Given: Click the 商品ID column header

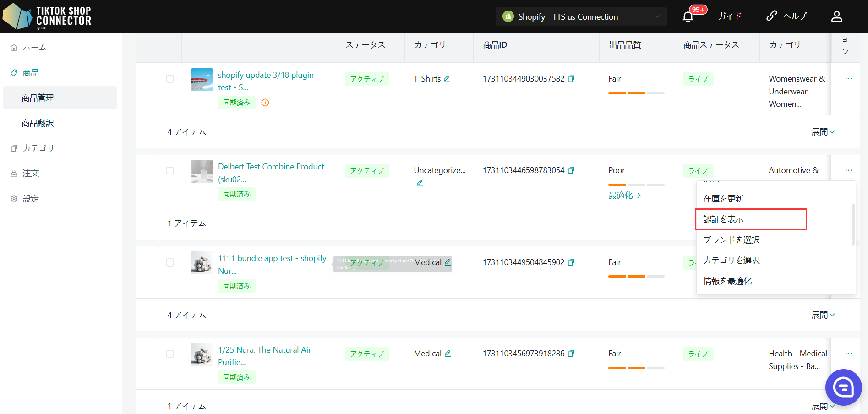Looking at the screenshot, I should (x=495, y=45).
